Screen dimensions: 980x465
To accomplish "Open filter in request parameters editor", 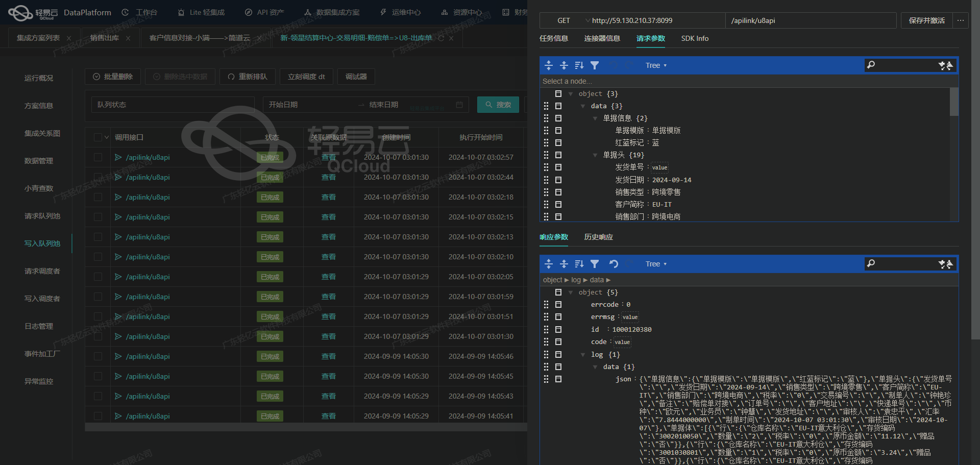I will coord(595,65).
